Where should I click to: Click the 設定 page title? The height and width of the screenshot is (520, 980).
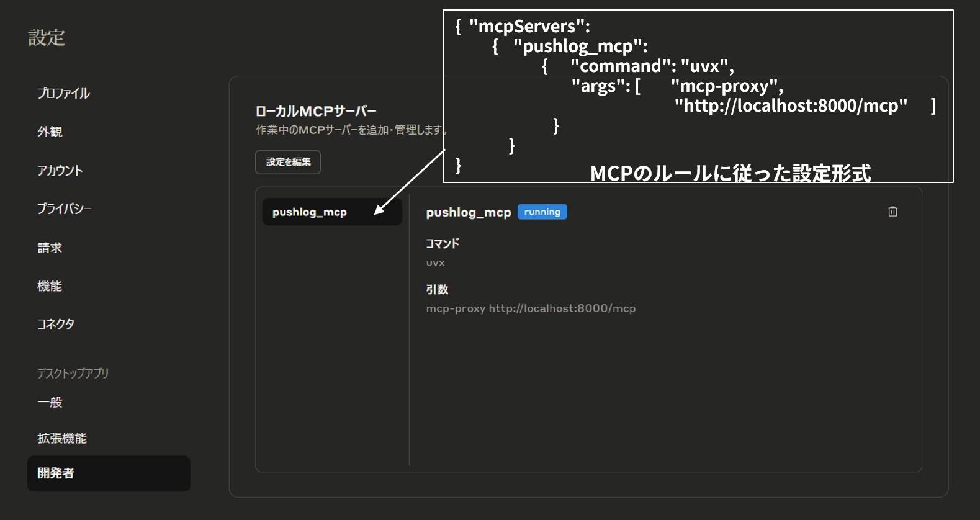[x=47, y=38]
